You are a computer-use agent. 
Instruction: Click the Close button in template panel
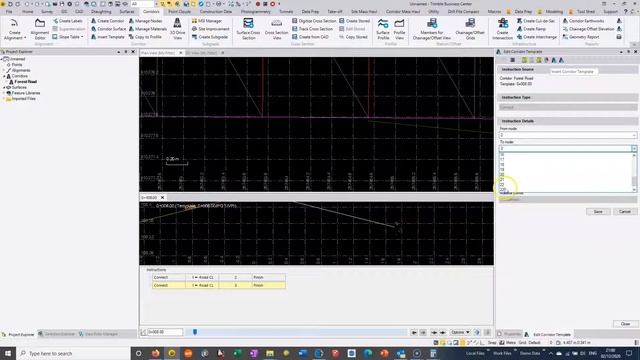tap(625, 324)
